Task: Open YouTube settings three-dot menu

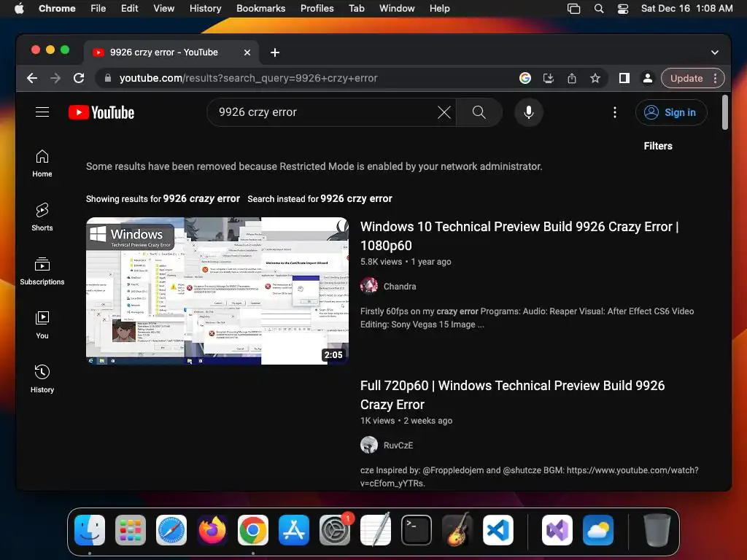Action: tap(614, 112)
